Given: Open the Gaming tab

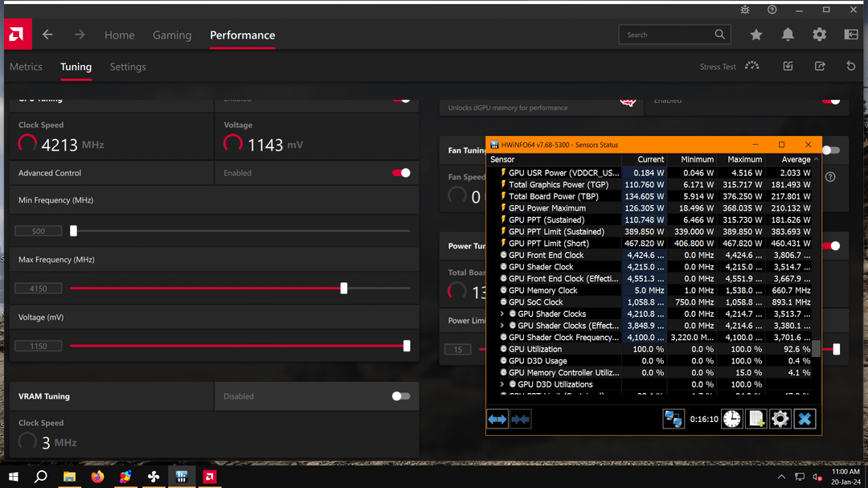Looking at the screenshot, I should [172, 35].
